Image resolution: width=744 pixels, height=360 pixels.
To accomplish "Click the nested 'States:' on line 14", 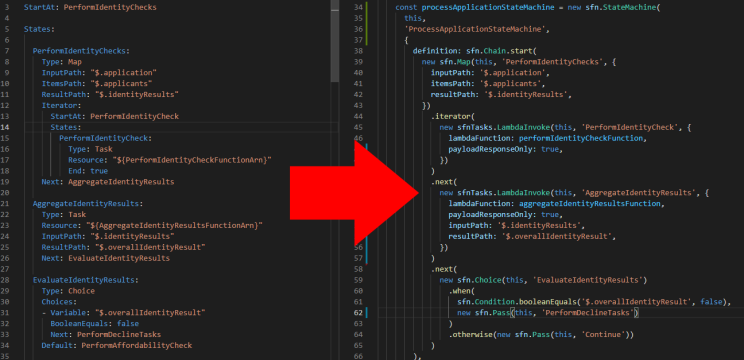I will (65, 128).
